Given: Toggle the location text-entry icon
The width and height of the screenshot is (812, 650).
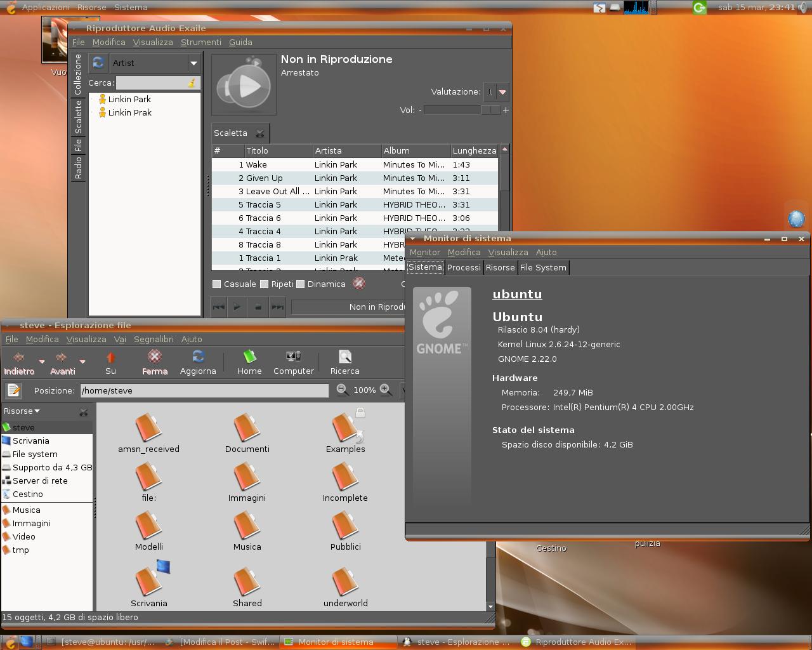Looking at the screenshot, I should click(14, 390).
